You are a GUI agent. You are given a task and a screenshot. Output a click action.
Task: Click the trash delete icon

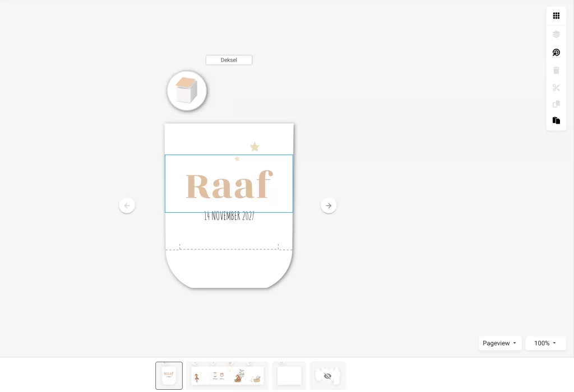click(556, 71)
